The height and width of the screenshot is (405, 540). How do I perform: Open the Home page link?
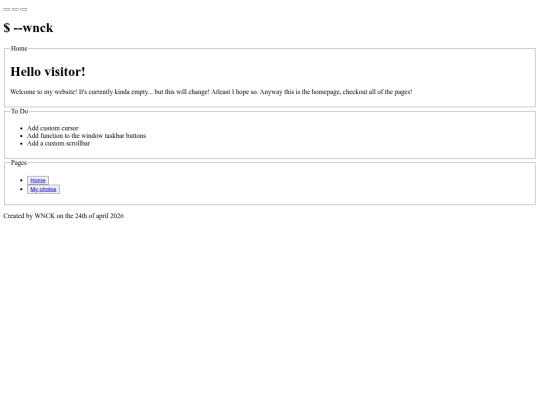pyautogui.click(x=38, y=180)
